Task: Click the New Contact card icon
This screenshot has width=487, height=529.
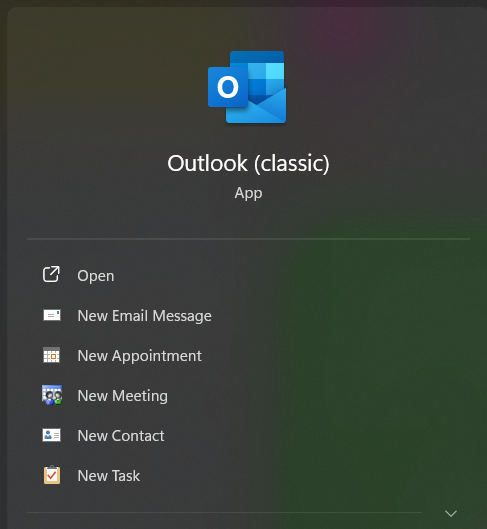Action: (x=52, y=435)
